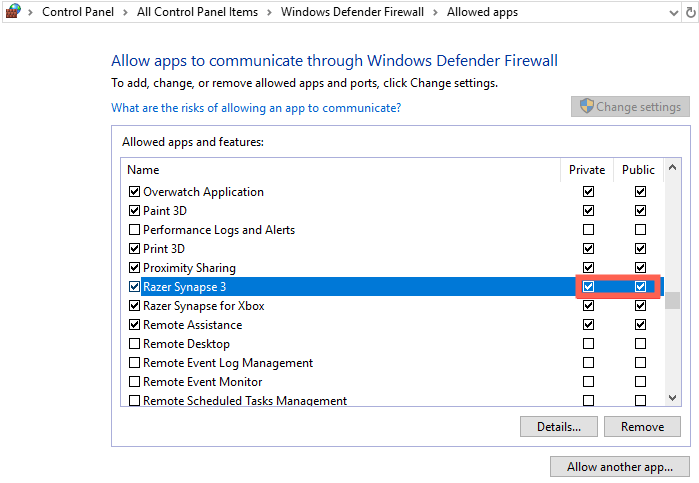
Task: Toggle Overwatch Application Private checkbox
Action: pyautogui.click(x=588, y=191)
